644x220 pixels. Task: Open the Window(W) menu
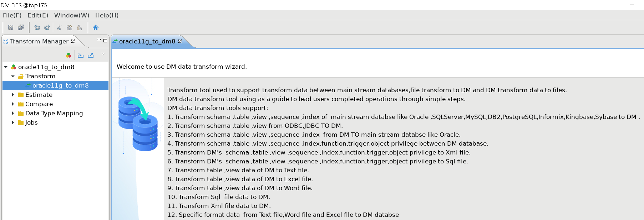(71, 15)
